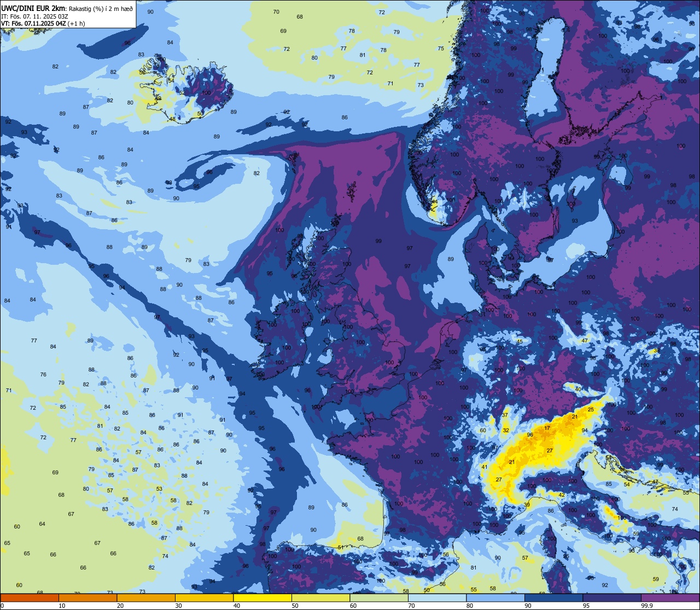The width and height of the screenshot is (700, 610).
Task: Click the '95' legend tick label on the scale
Action: (x=586, y=606)
